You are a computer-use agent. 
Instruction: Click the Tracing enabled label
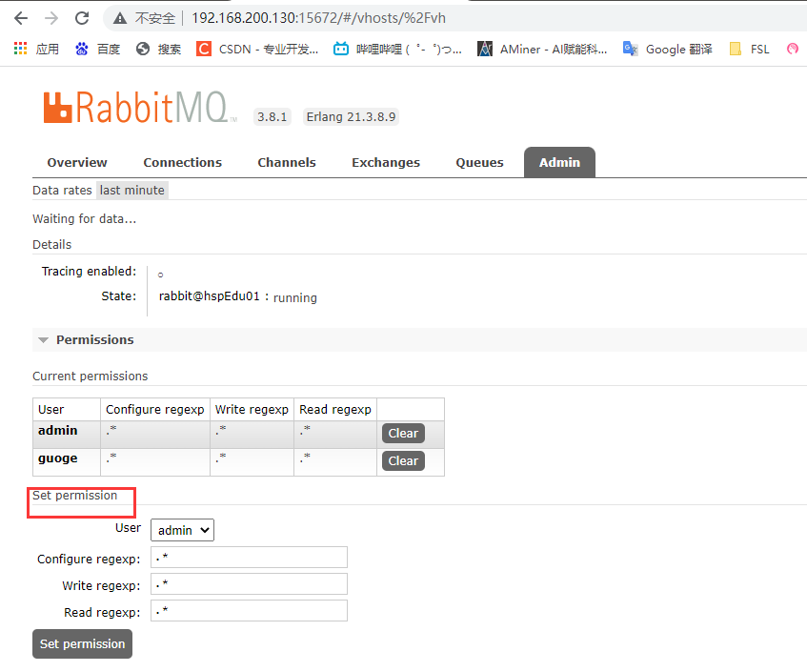click(x=89, y=272)
